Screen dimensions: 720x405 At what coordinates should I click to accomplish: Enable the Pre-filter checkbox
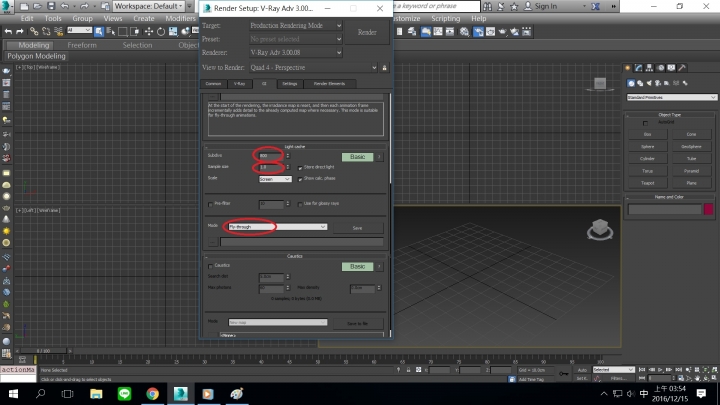click(x=210, y=204)
